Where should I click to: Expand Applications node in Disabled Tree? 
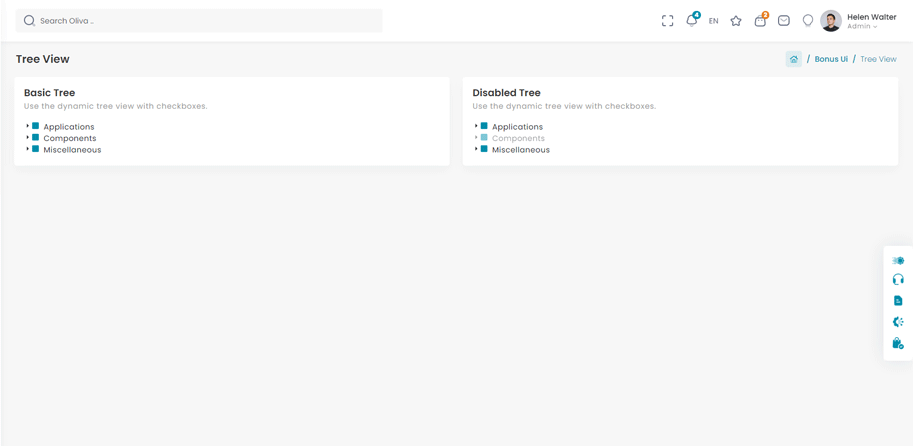tap(476, 126)
